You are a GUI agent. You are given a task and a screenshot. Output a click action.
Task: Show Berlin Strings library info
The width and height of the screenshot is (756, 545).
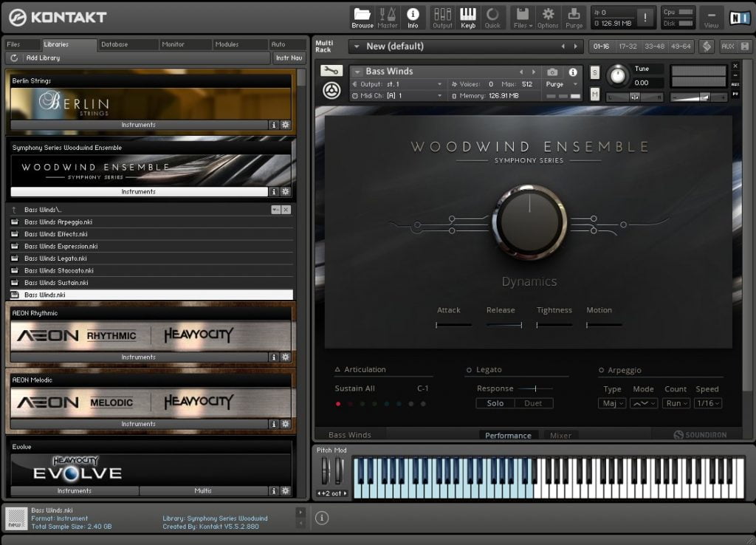tap(274, 125)
